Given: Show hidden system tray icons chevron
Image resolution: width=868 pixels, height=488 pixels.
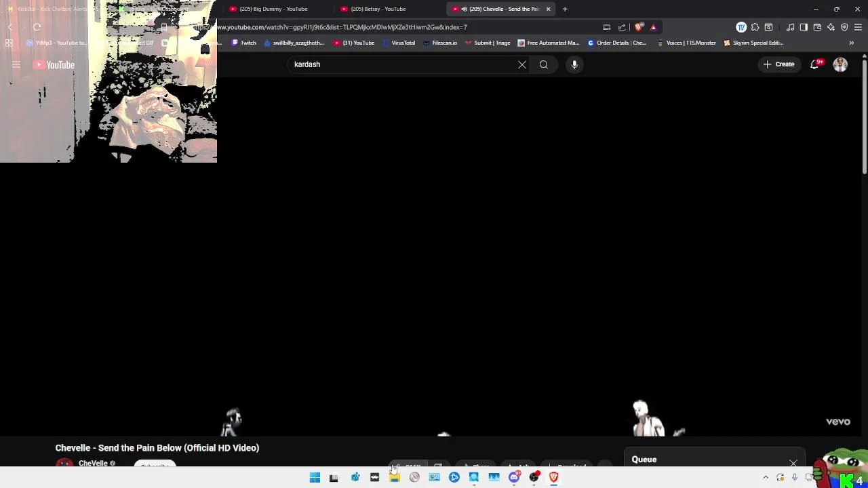Looking at the screenshot, I should (766, 477).
